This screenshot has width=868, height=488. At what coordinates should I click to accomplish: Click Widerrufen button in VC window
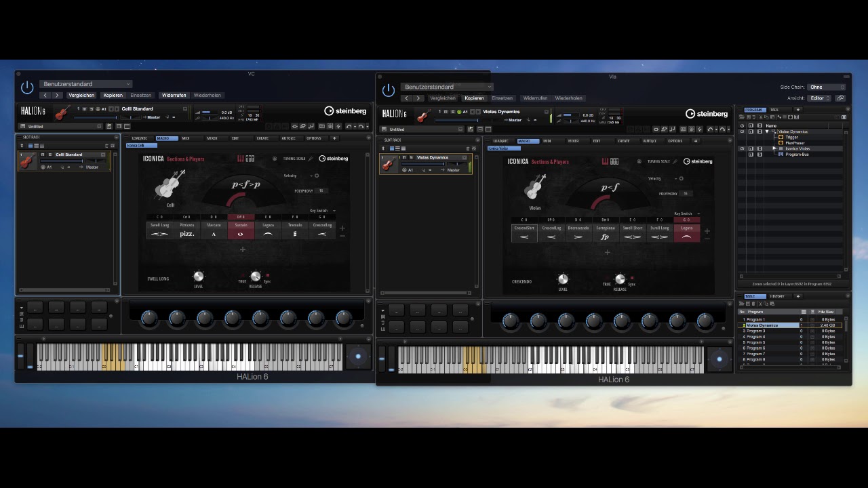tap(174, 96)
